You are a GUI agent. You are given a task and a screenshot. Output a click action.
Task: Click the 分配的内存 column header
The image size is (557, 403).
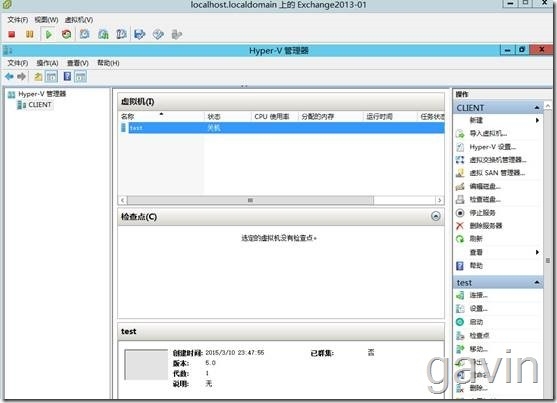(x=331, y=116)
